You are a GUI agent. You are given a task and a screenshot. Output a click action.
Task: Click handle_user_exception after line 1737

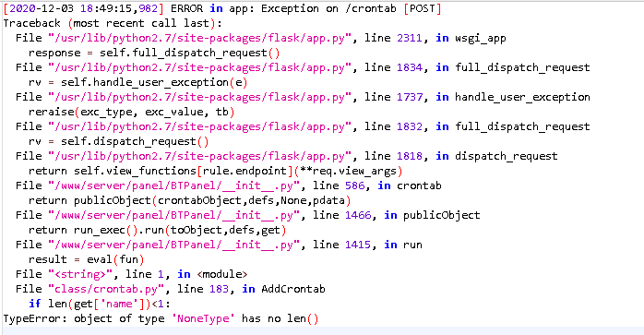522,98
